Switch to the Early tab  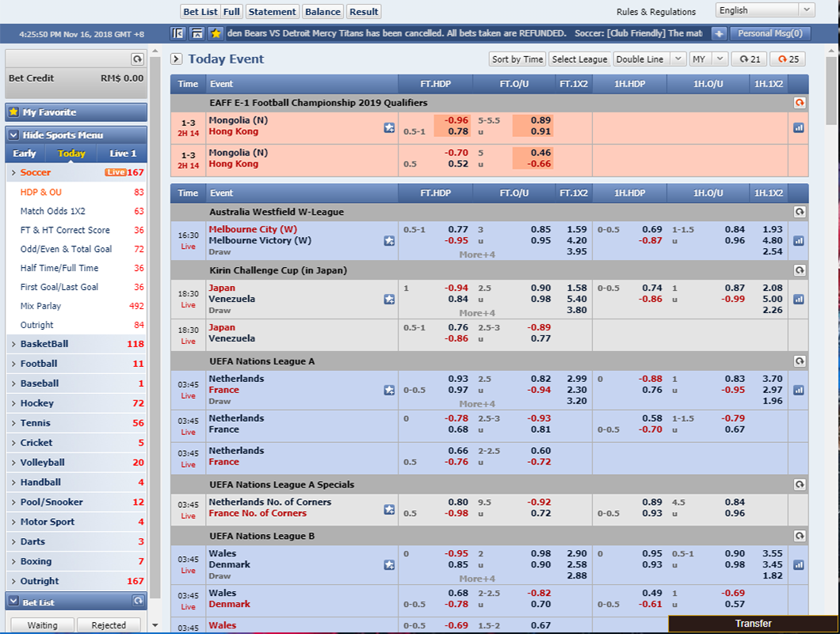click(25, 154)
